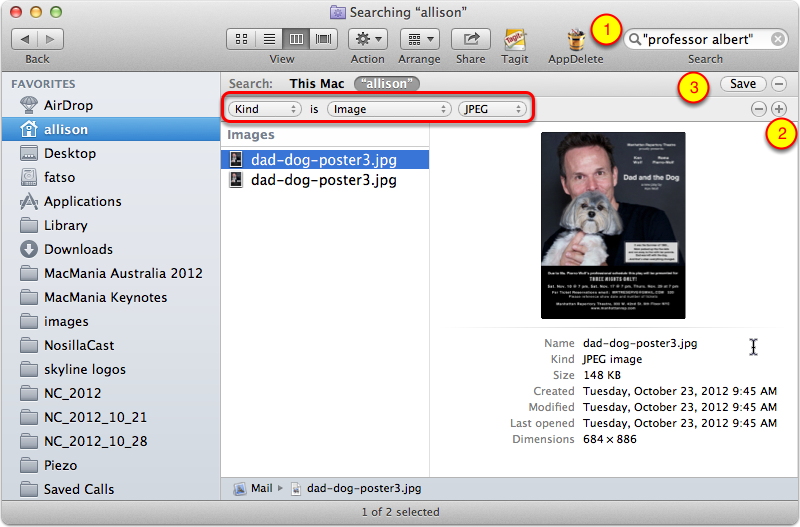
Task: Click the poster preview image
Action: 613,225
